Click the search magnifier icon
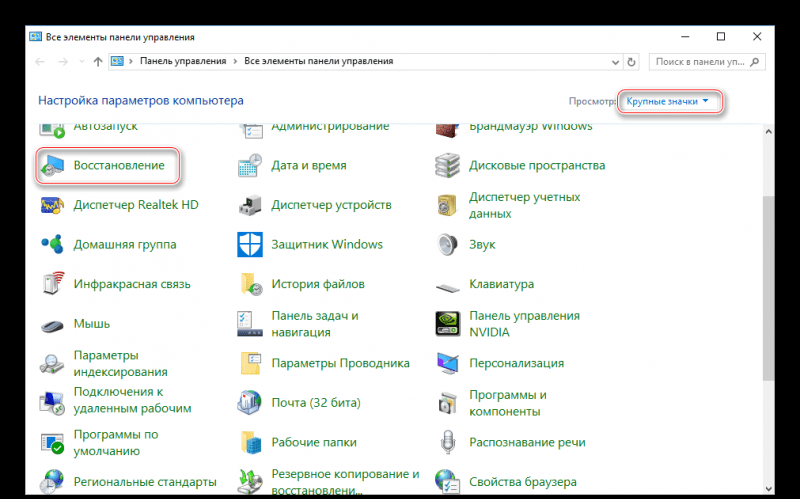 [755, 62]
